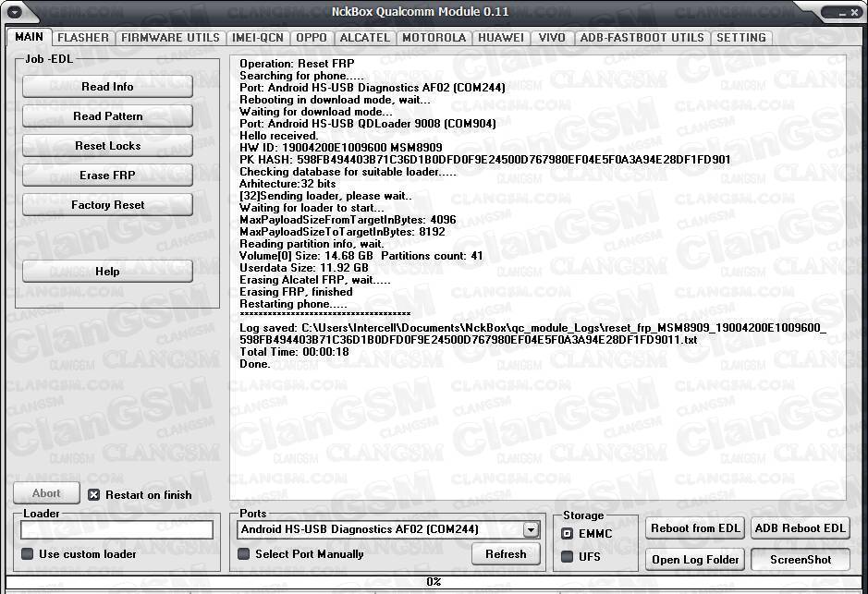Image resolution: width=868 pixels, height=594 pixels.
Task: Click the "Hello received." log line
Action: (x=279, y=136)
